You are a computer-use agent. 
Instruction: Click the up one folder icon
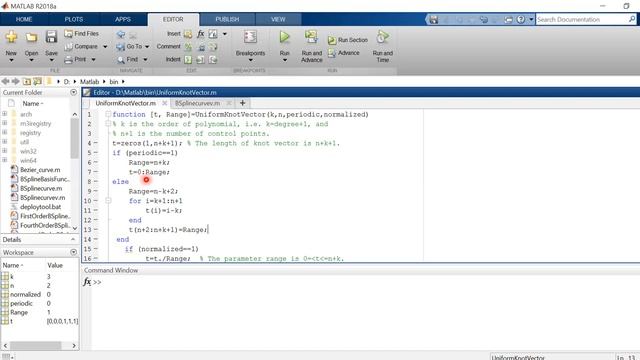(x=27, y=81)
